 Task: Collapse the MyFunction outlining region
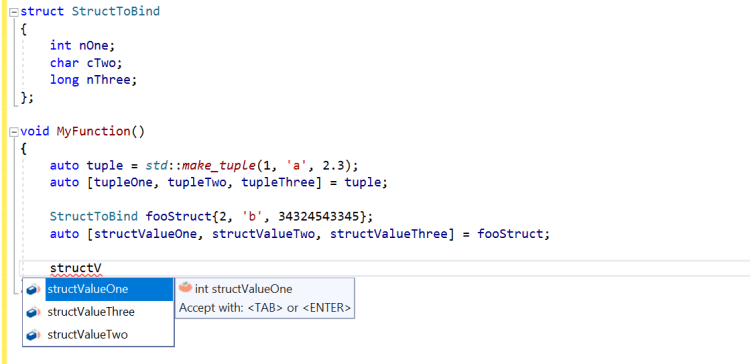(13, 132)
